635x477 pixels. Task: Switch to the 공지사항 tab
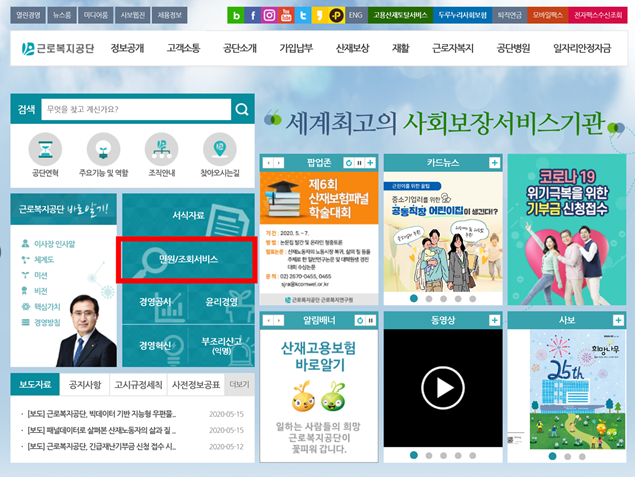pyautogui.click(x=85, y=384)
